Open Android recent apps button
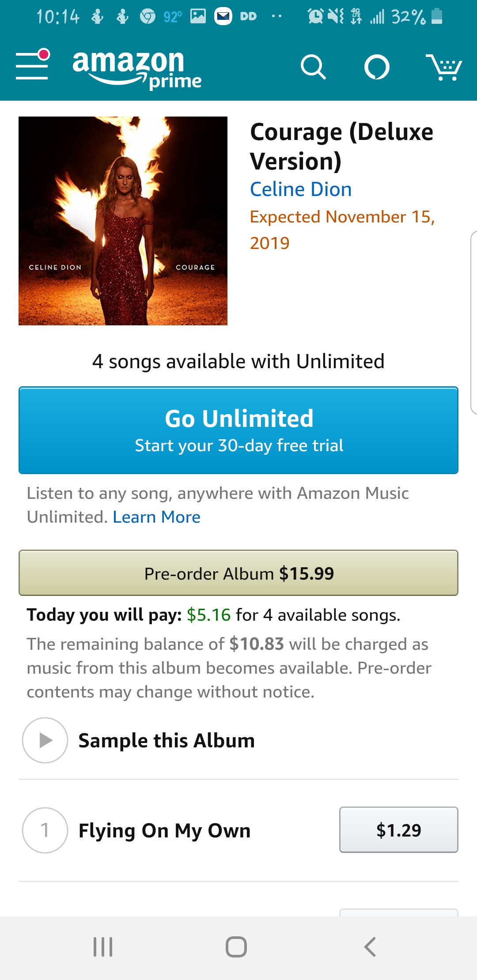This screenshot has width=477, height=980. coord(103,947)
